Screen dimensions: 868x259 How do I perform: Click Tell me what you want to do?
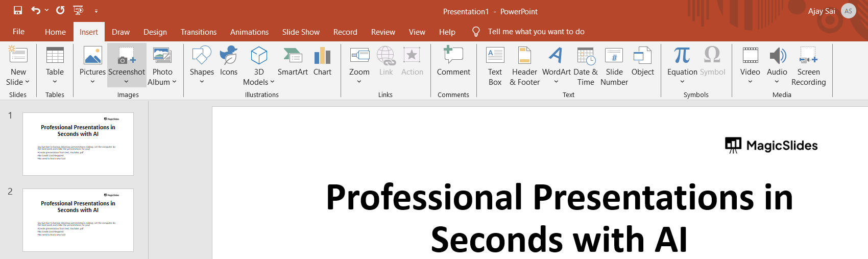point(536,32)
